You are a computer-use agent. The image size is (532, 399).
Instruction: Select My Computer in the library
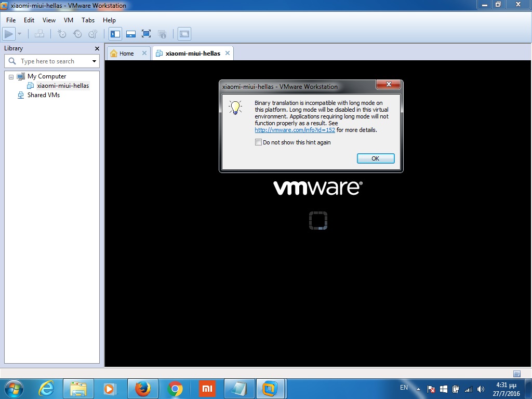click(x=47, y=76)
